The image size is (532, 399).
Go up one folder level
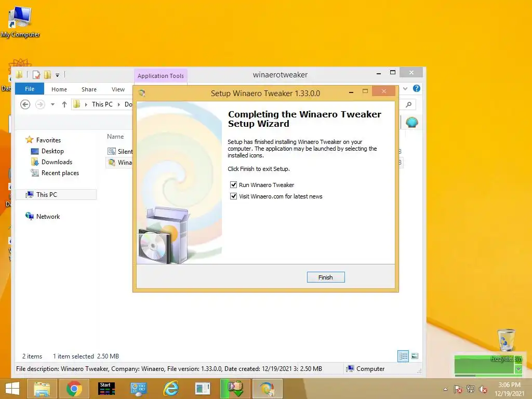click(x=64, y=104)
